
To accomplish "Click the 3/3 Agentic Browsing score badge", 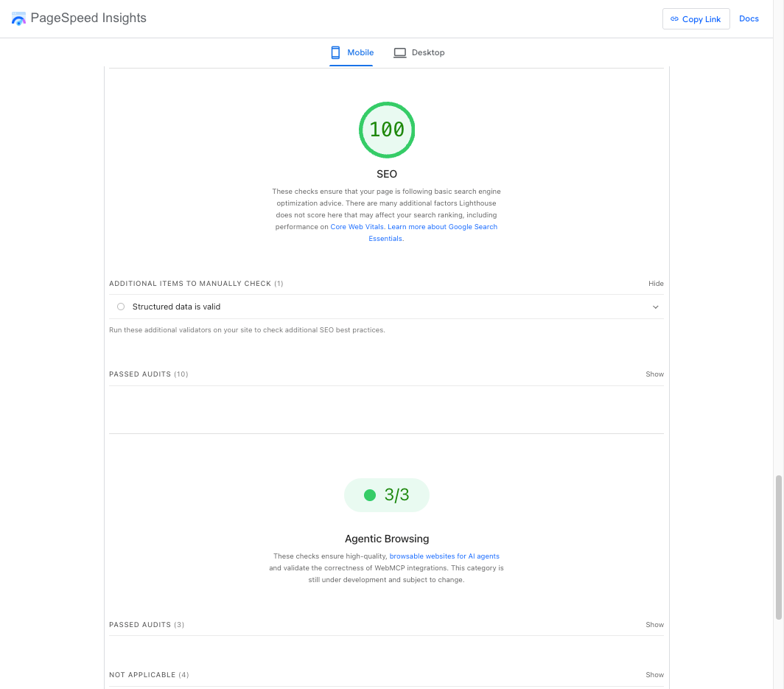I will [x=387, y=495].
